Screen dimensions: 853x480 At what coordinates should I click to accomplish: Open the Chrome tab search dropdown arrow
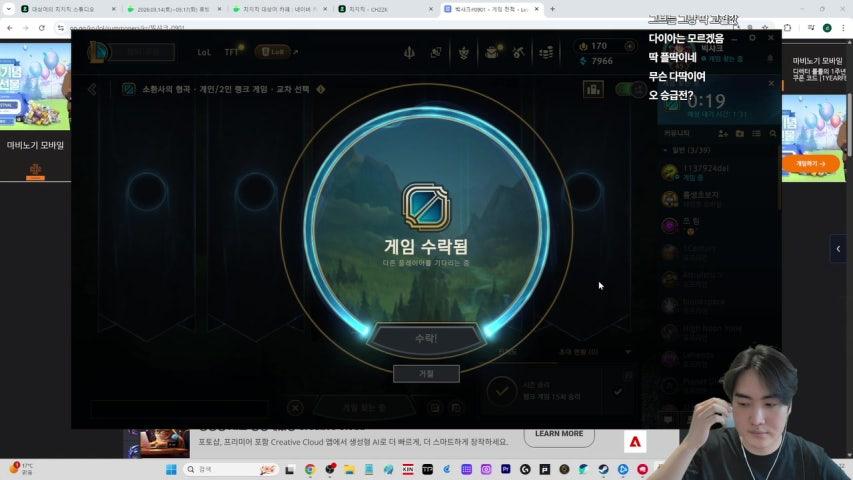tap(8, 9)
